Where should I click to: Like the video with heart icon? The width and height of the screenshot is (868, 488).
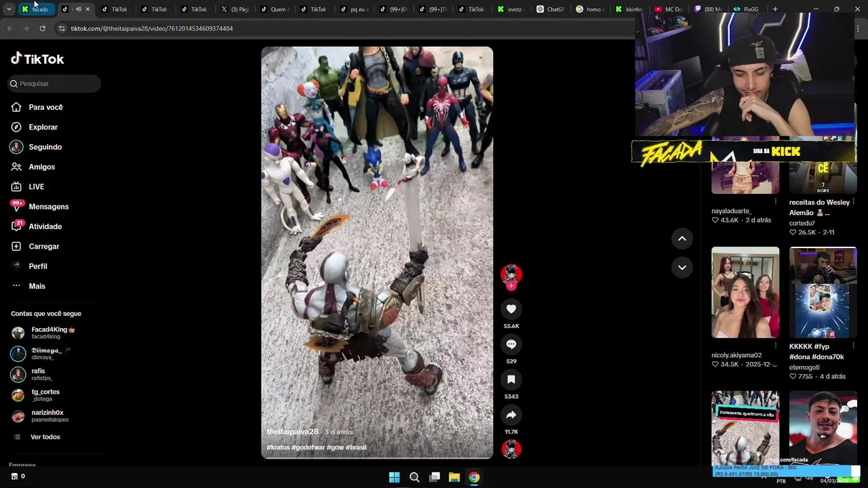(x=511, y=309)
